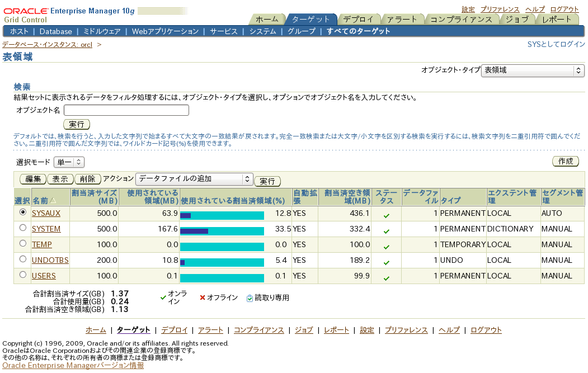Click the green status checkmark in USERS row
Screen dimensions: 588x373
(x=386, y=278)
